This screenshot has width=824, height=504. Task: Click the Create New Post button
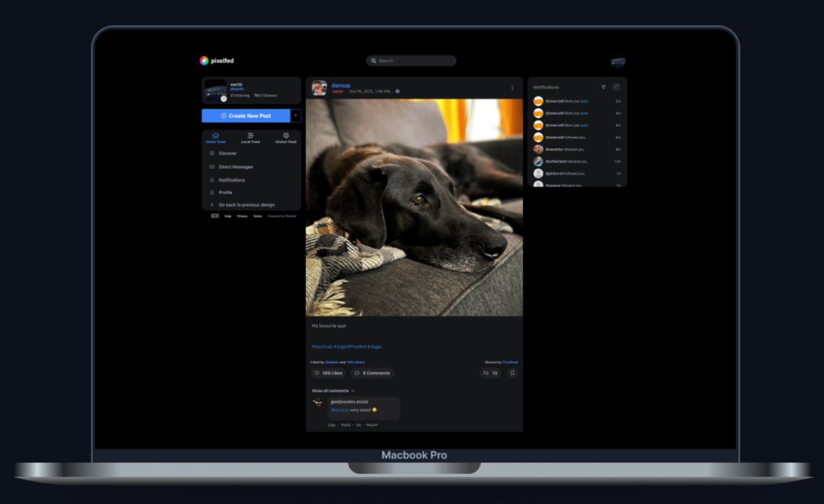tap(247, 115)
